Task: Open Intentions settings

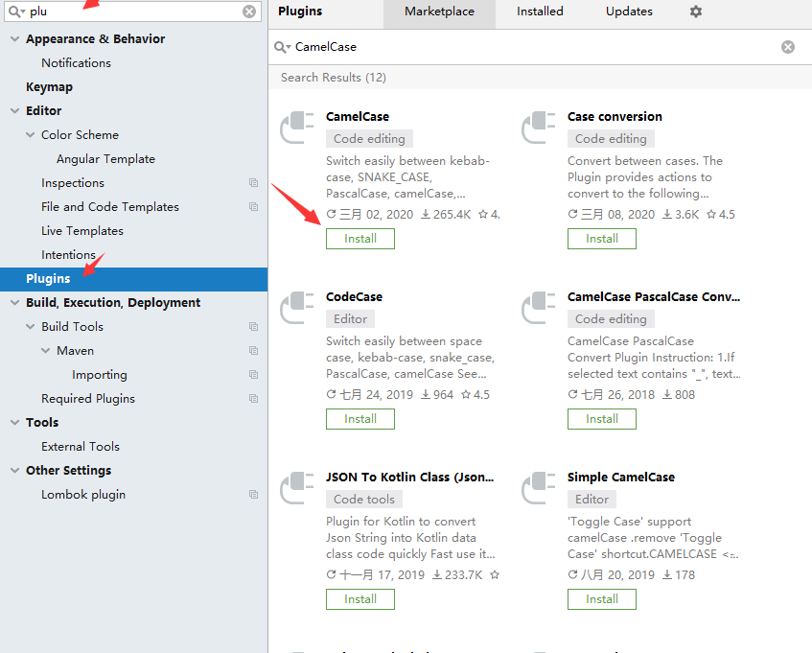Action: click(68, 255)
